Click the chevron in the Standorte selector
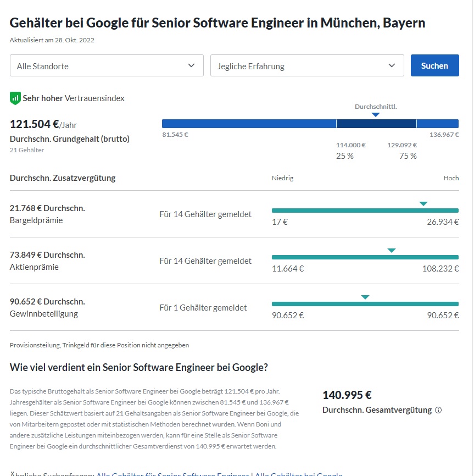This screenshot has width=474, height=476. [191, 65]
